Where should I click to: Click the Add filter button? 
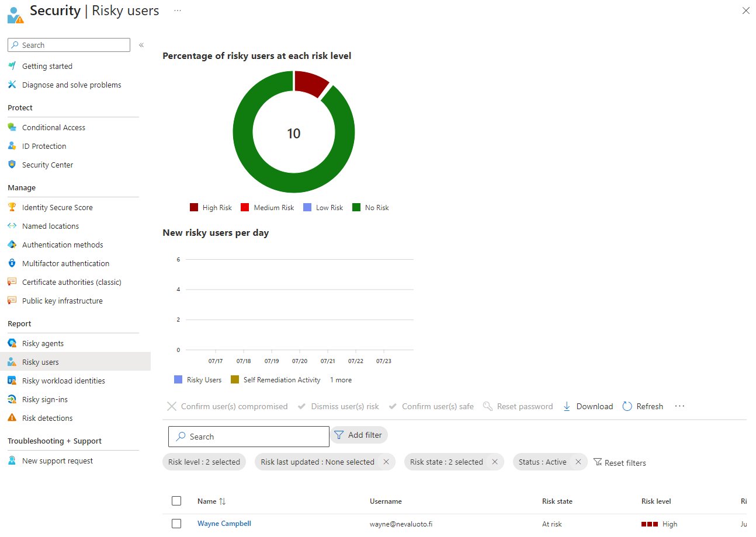click(x=359, y=435)
